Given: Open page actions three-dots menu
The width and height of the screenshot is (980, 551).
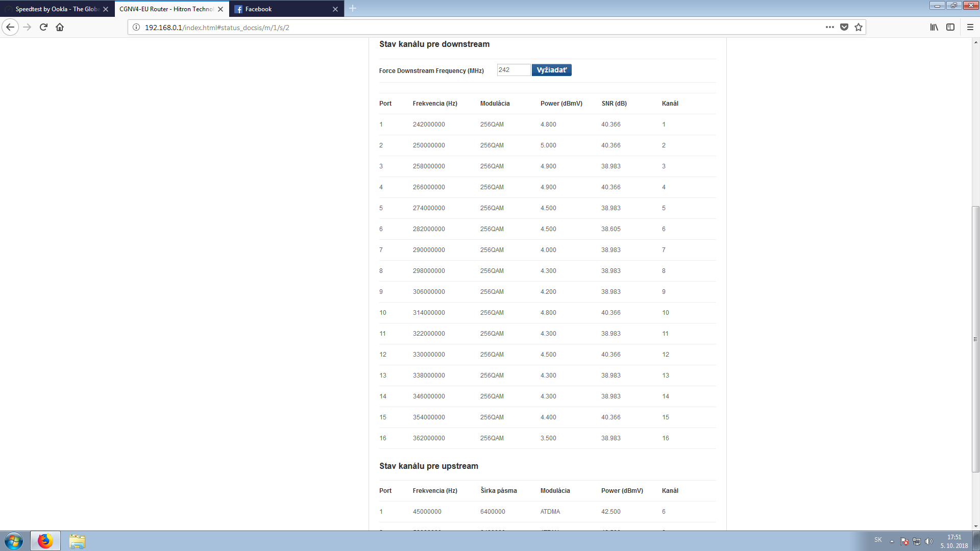Looking at the screenshot, I should pos(830,27).
